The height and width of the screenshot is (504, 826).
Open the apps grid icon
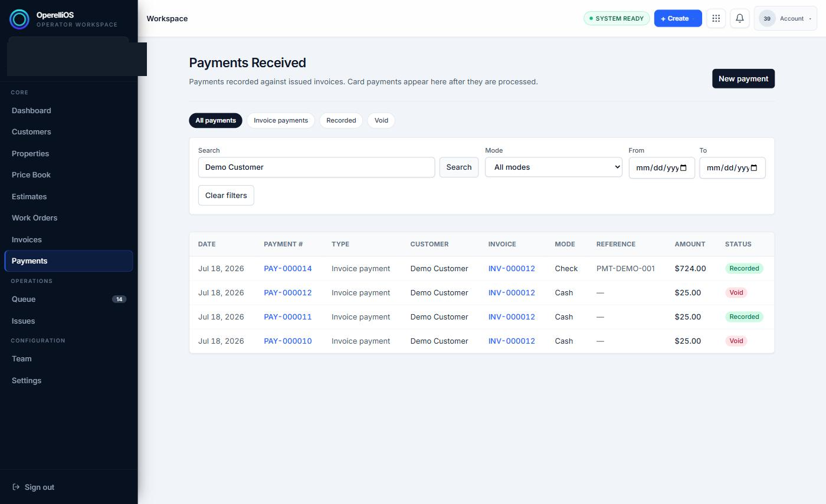[x=716, y=18]
